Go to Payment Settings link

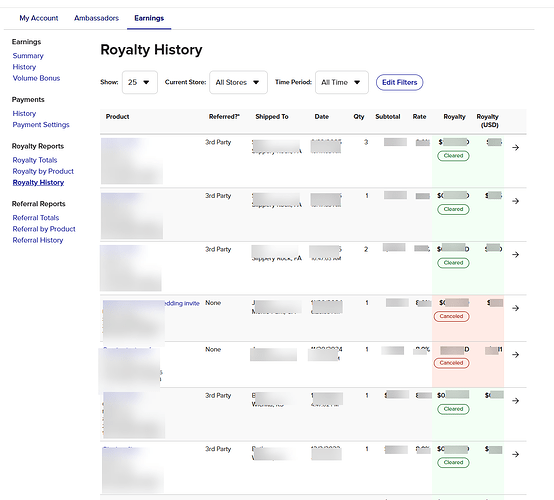(x=41, y=125)
